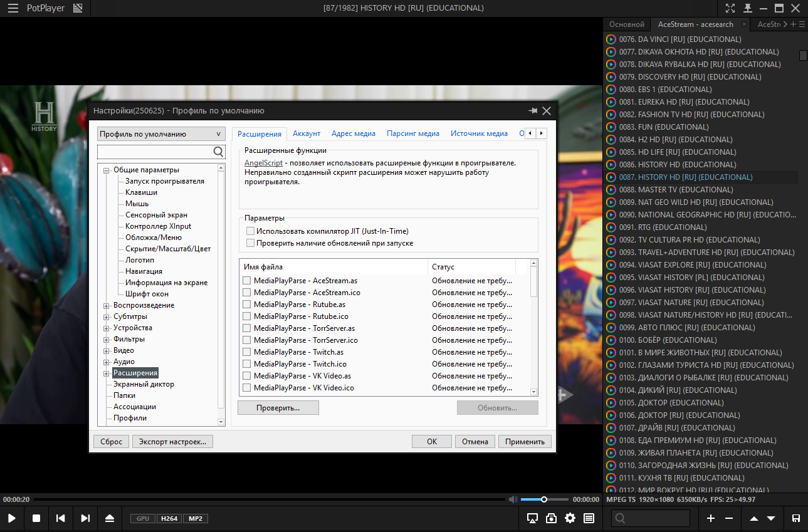Screen dimensions: 808x532
Task: Close the AceStream - acesearch playlist tab
Action: pos(744,24)
